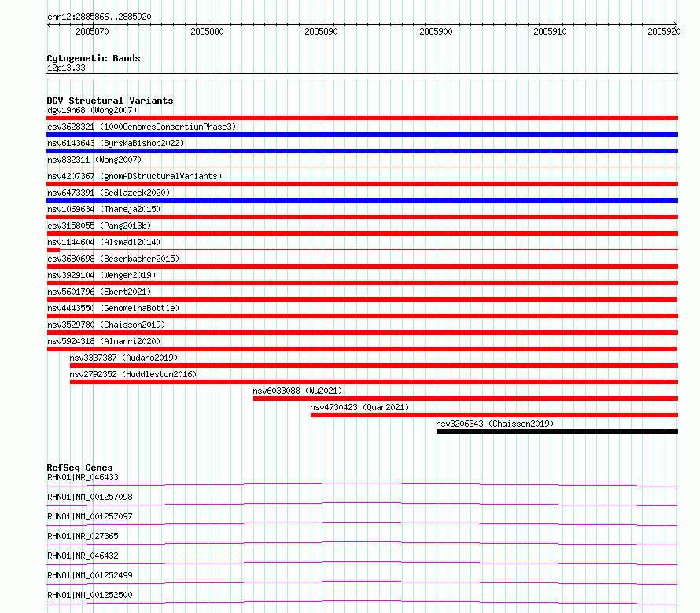
Task: Click ruler position 2885880
Action: click(x=207, y=31)
